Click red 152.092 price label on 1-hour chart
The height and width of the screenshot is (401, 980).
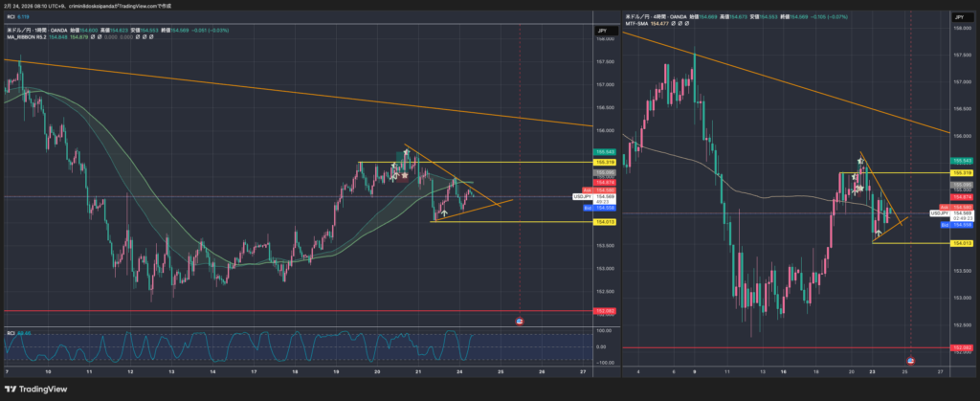(x=603, y=311)
